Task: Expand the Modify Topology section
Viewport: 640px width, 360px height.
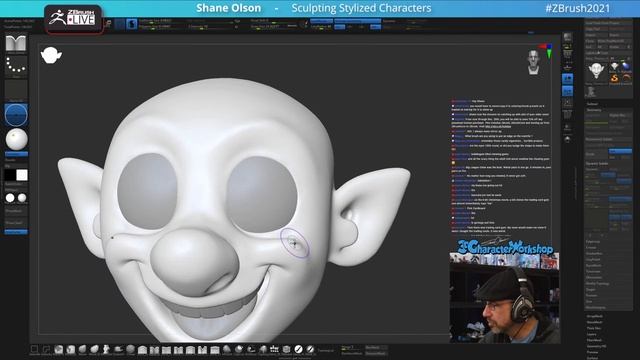Action: (x=598, y=283)
